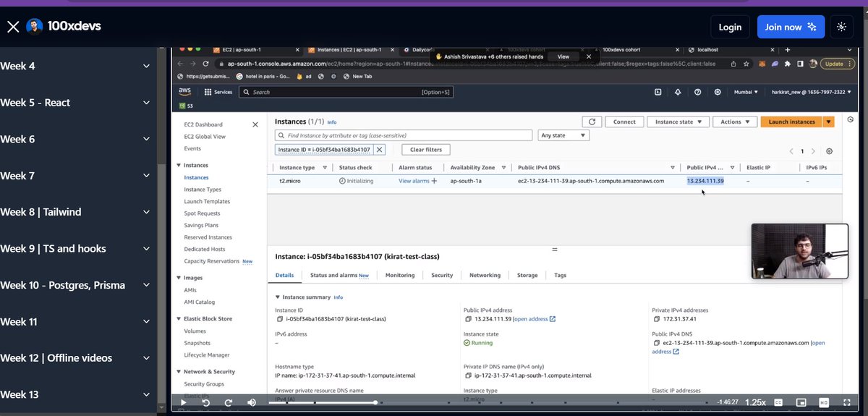
Task: Switch to the Tags tab
Action: 561,276
